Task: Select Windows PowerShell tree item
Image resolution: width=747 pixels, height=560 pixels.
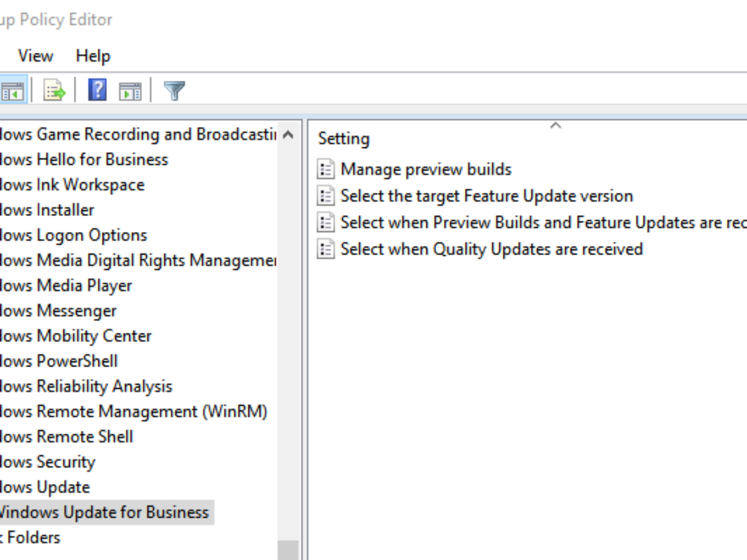Action: tap(59, 361)
